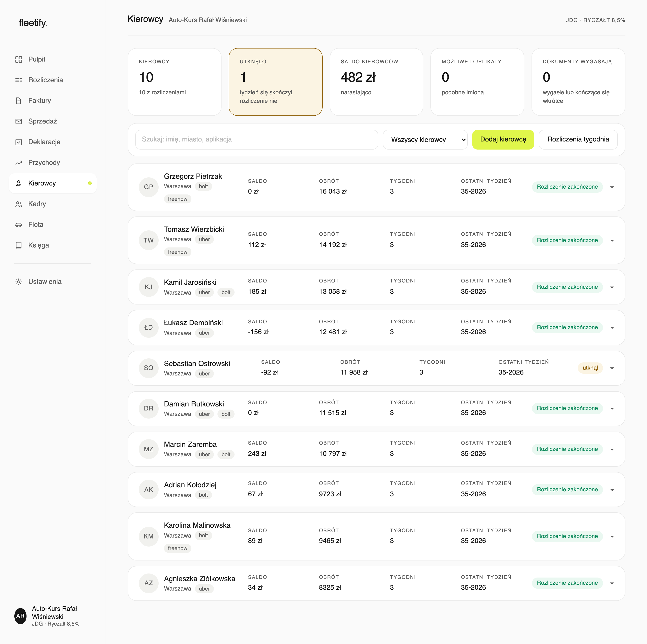Expand Grzegorz Pietrzak row details arrow
Viewport: 647px width, 644px height.
(x=612, y=187)
